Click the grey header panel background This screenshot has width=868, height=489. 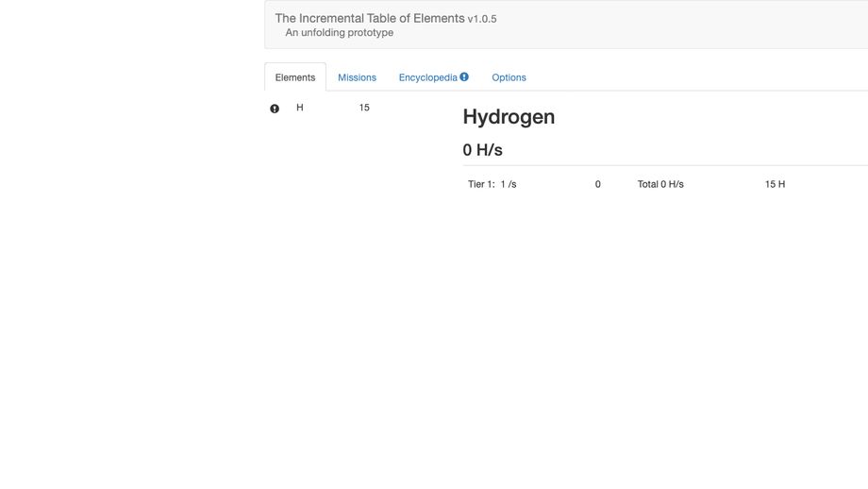click(x=664, y=25)
